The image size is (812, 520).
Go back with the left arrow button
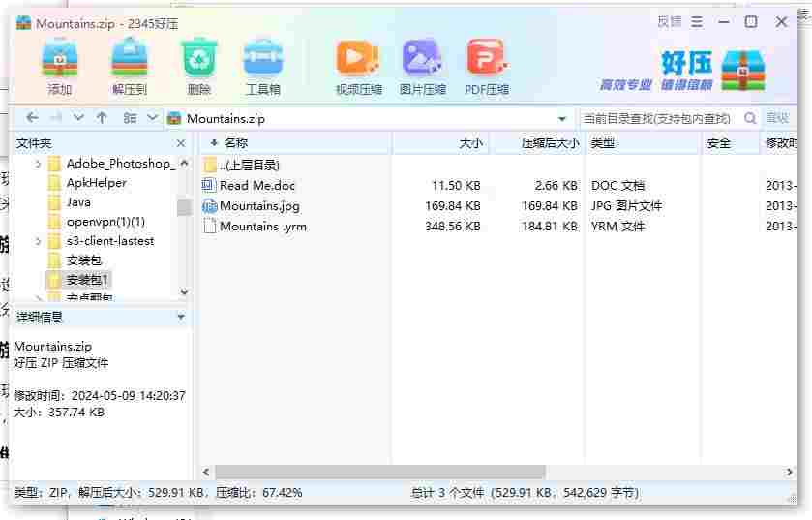tap(32, 118)
